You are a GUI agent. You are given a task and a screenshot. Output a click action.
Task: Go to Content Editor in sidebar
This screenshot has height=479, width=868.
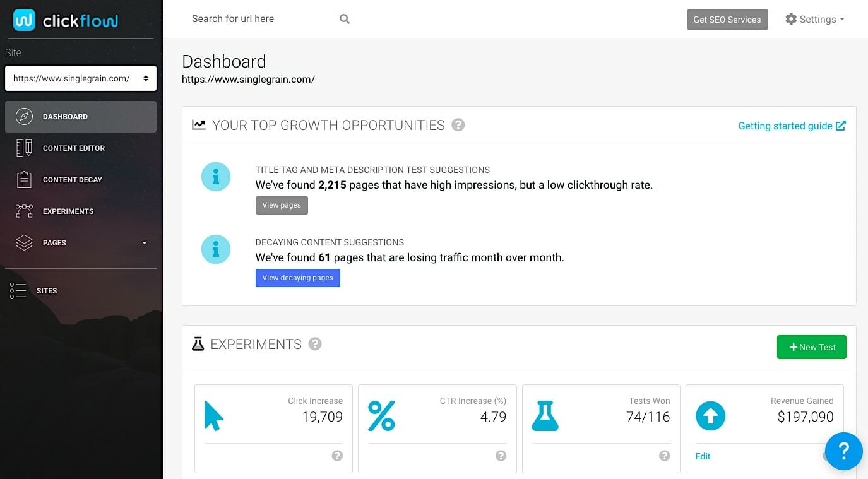coord(73,148)
